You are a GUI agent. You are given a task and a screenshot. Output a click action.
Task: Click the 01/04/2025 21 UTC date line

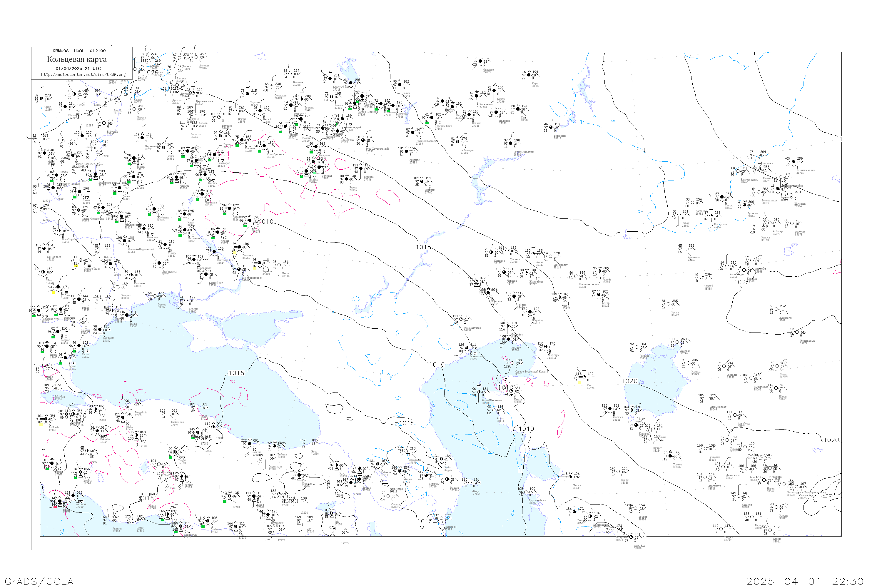(78, 69)
